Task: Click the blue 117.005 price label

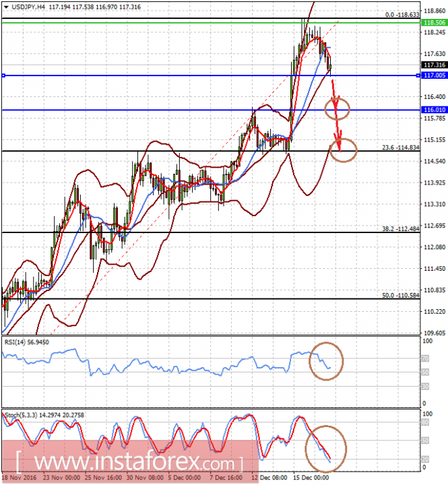Action: (435, 75)
